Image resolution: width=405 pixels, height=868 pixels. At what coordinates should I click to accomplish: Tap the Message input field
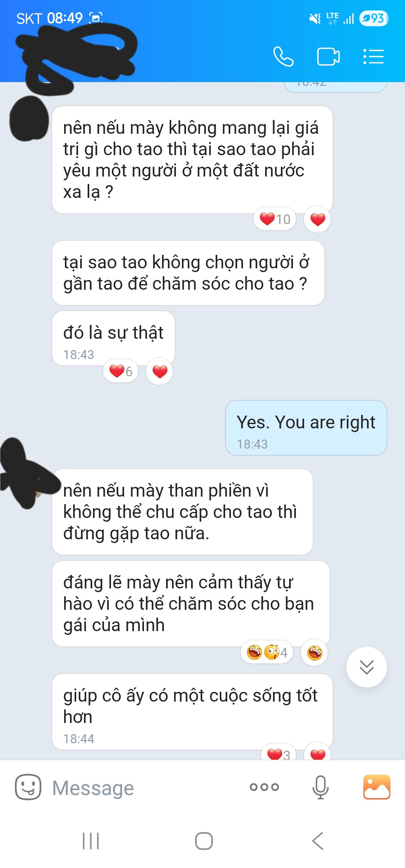point(146,788)
